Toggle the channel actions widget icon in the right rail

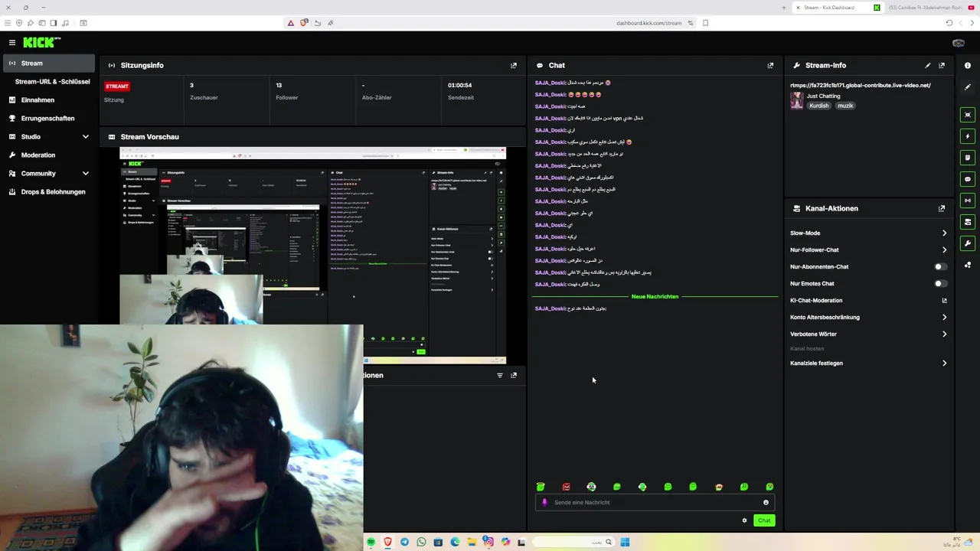pyautogui.click(x=968, y=222)
